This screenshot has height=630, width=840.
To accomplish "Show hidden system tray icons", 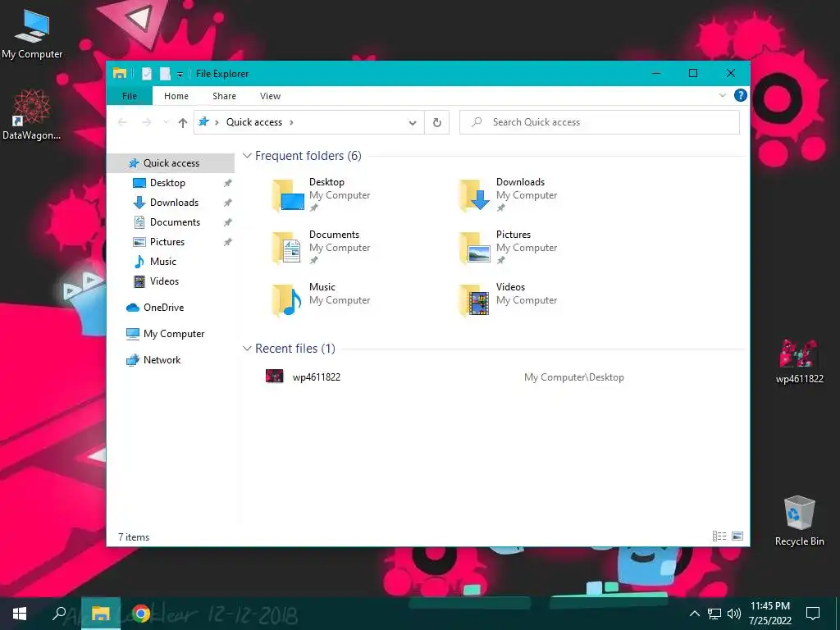I will [x=694, y=614].
